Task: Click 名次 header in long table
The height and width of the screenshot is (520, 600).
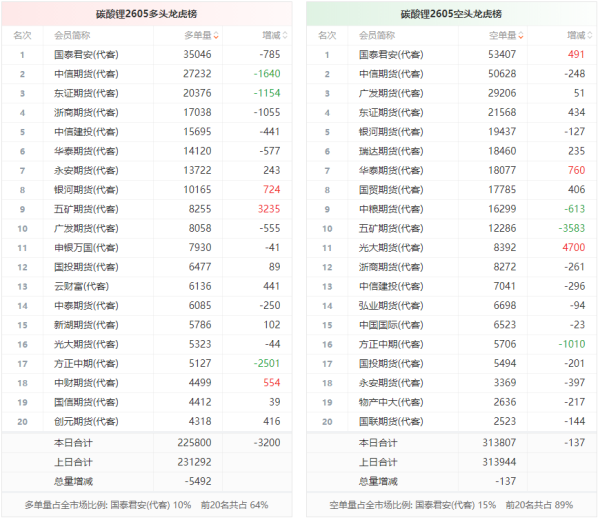Action: click(23, 36)
